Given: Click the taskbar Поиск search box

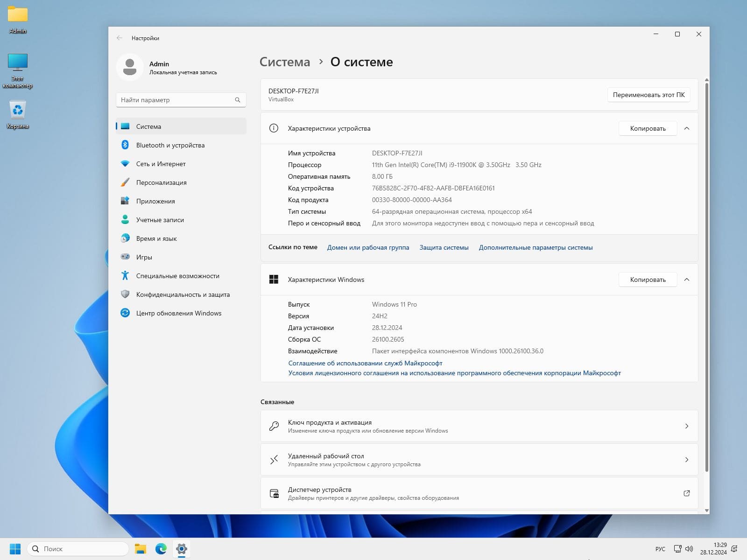Looking at the screenshot, I should pyautogui.click(x=78, y=549).
